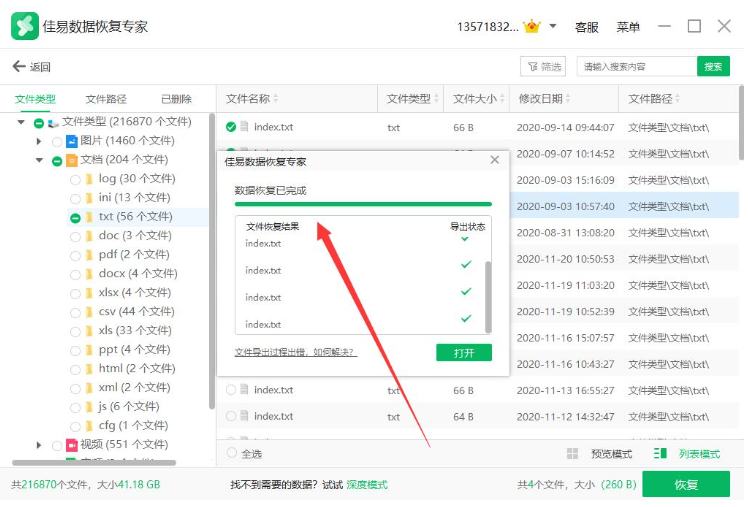Open the 深度模式 deep scan link
This screenshot has width=749, height=507.
click(367, 485)
